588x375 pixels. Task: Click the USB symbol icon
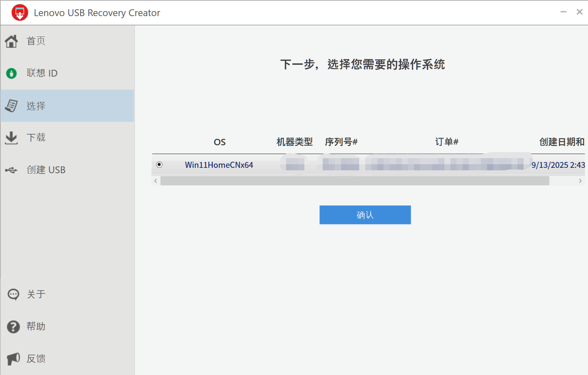[x=11, y=170]
